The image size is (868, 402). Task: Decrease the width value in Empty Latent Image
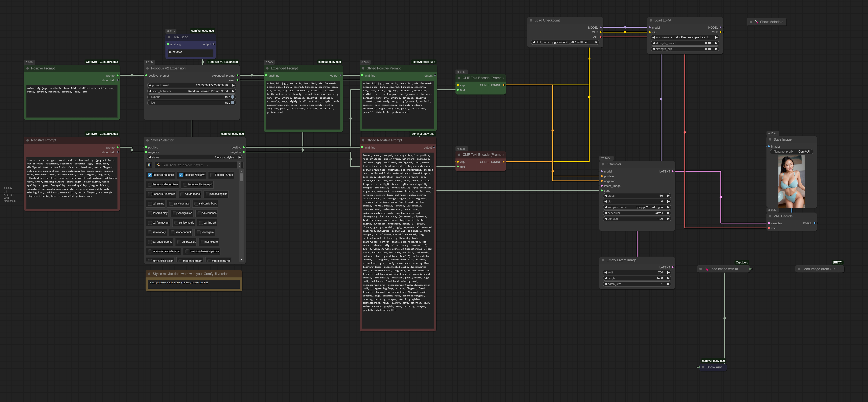[605, 272]
